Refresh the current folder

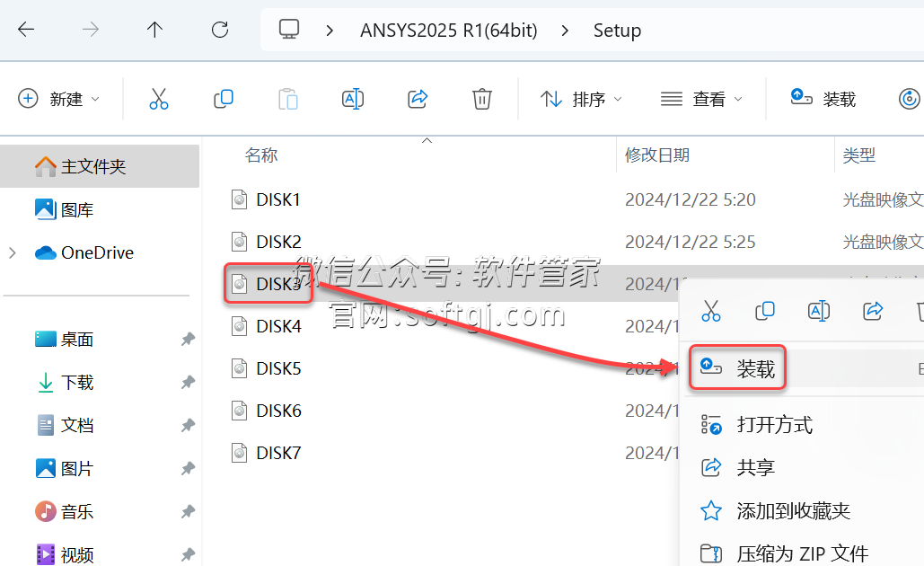[x=220, y=29]
